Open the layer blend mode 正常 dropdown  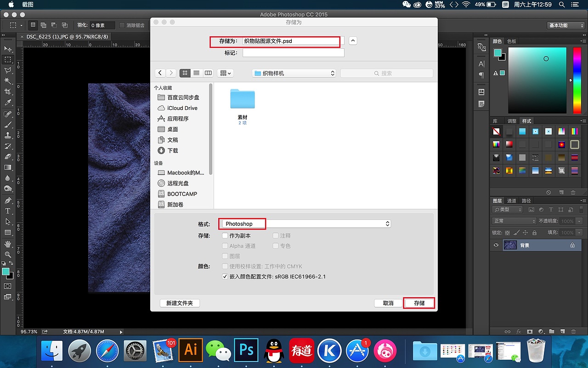pos(514,221)
